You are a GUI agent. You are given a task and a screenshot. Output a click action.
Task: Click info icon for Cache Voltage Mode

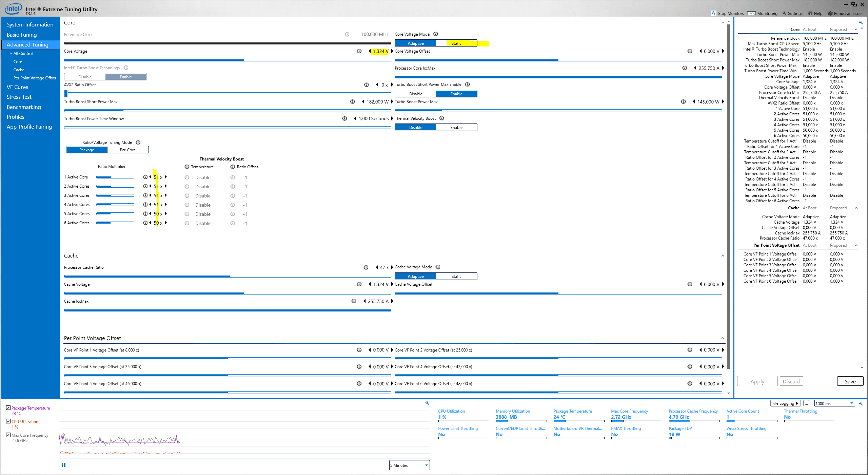438,267
